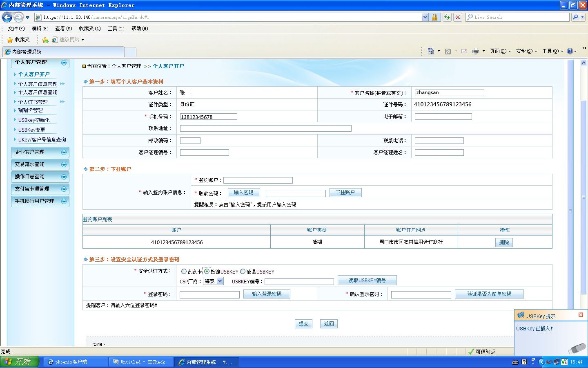The image size is (588, 368).
Task: Expand the 交易流水查询 sidebar section
Action: pos(40,164)
